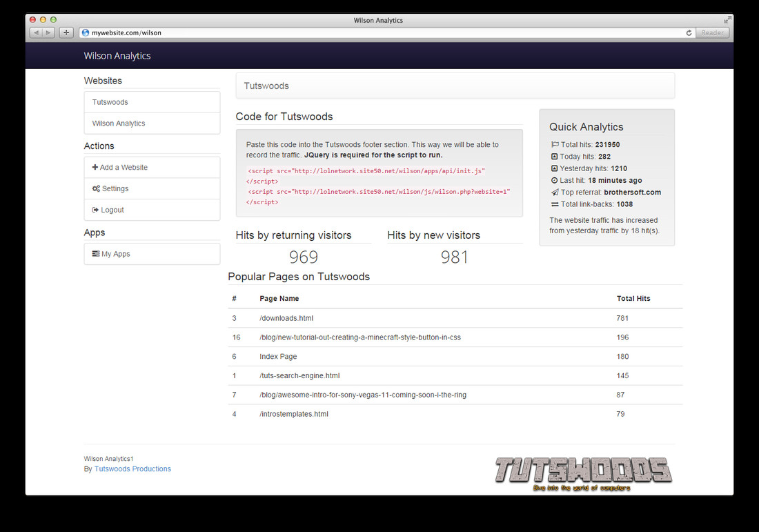This screenshot has width=759, height=532.
Task: Click the 1038 total link-backs value
Action: (624, 204)
